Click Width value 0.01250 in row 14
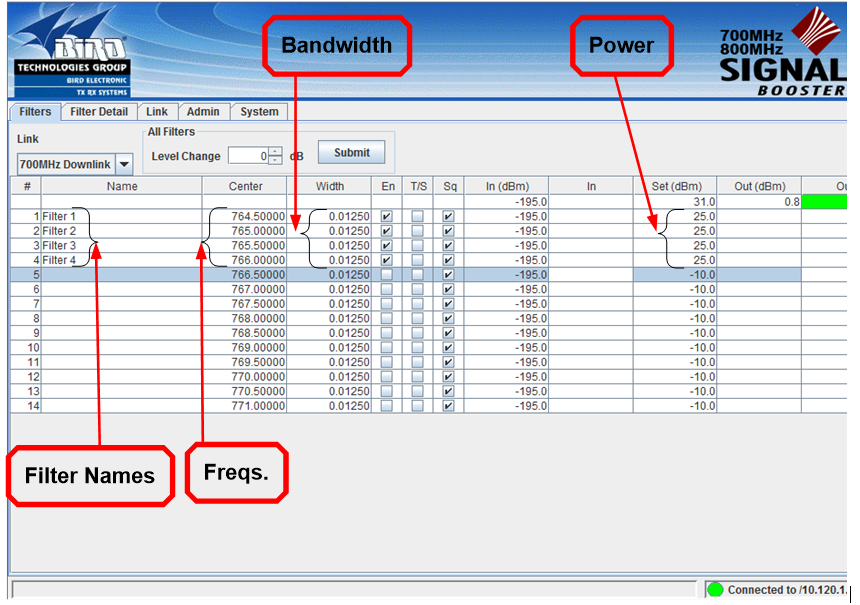The height and width of the screenshot is (605, 860). click(349, 406)
